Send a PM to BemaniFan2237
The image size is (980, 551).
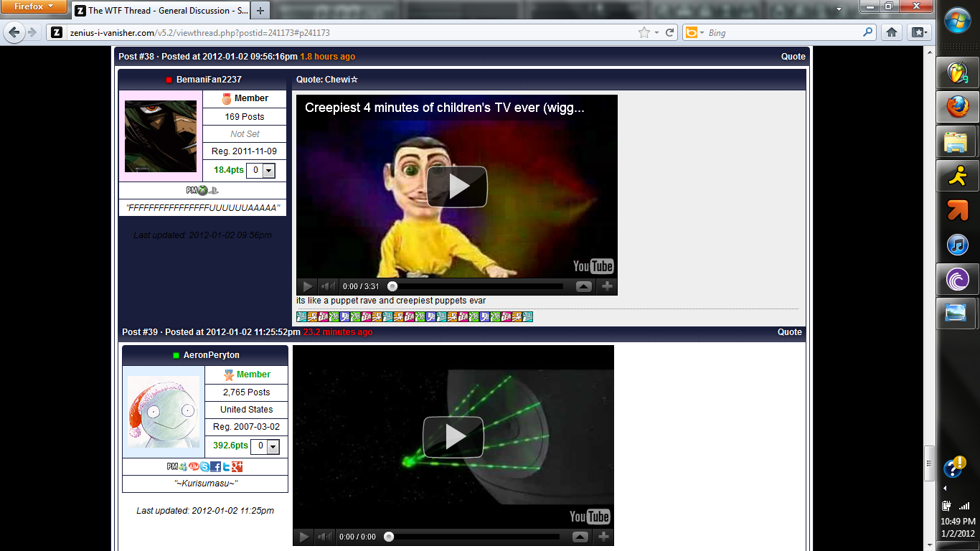192,191
